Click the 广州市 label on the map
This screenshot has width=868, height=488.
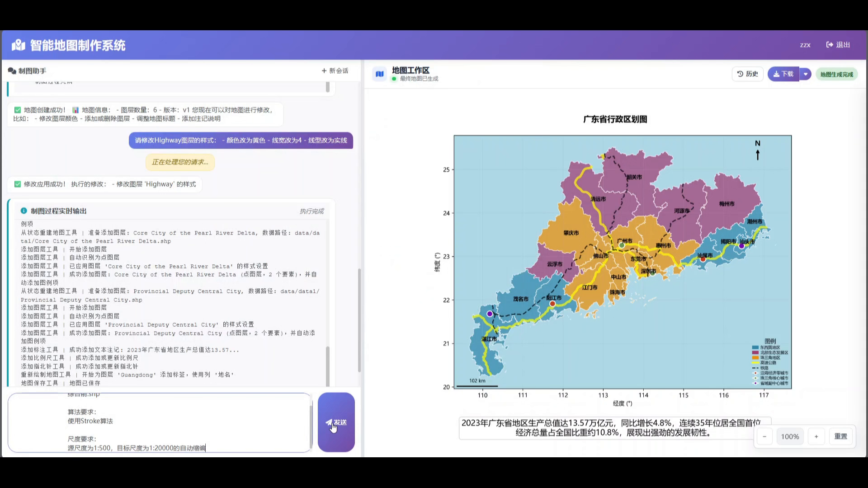625,241
